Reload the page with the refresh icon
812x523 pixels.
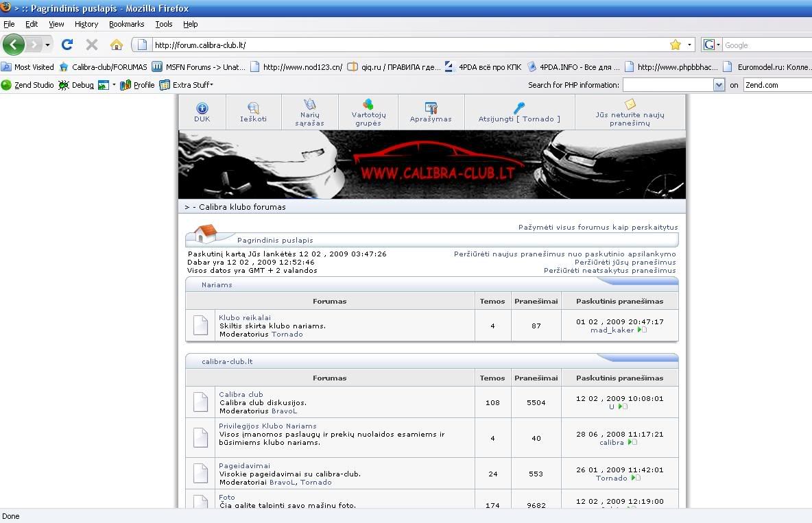click(67, 45)
